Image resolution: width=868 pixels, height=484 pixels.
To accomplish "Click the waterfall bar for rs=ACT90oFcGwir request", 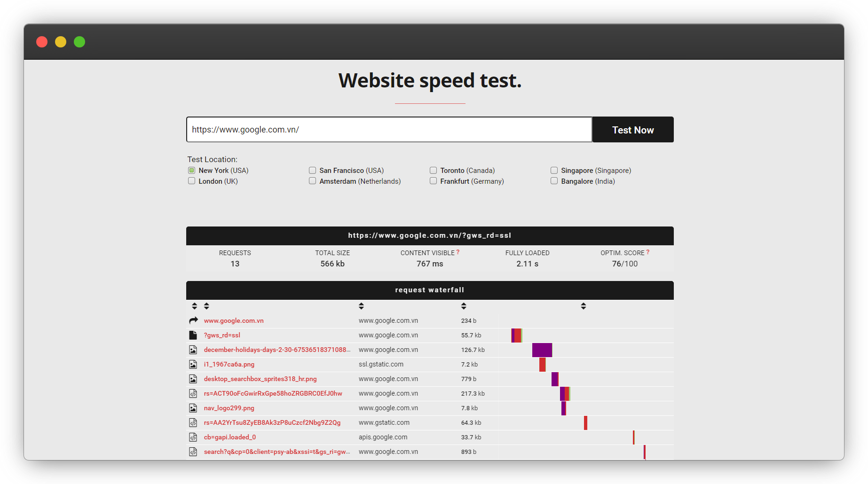I will click(565, 394).
